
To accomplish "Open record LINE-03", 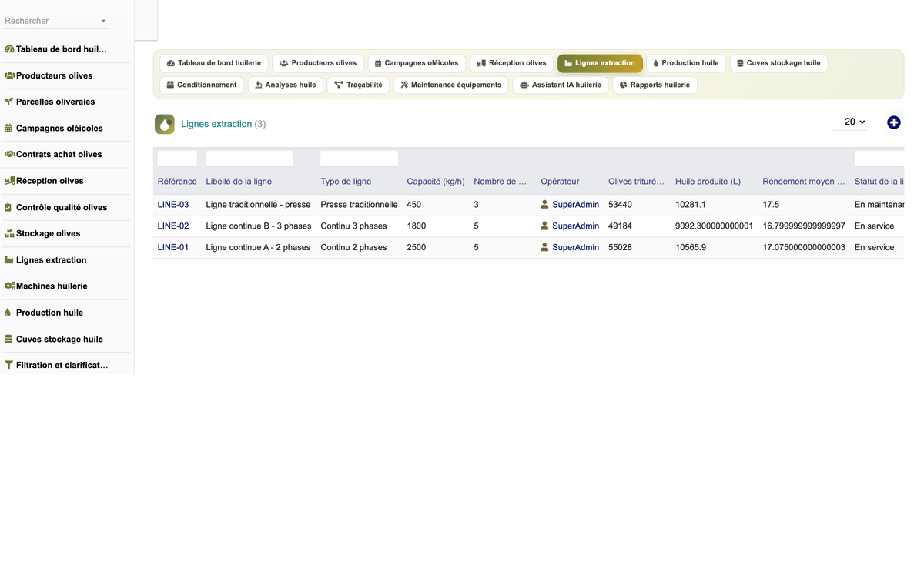I will point(173,205).
